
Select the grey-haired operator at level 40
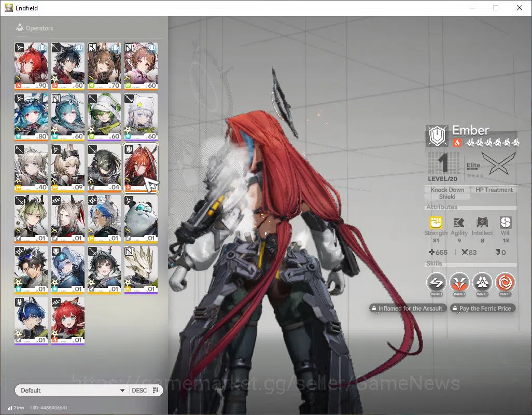click(31, 168)
